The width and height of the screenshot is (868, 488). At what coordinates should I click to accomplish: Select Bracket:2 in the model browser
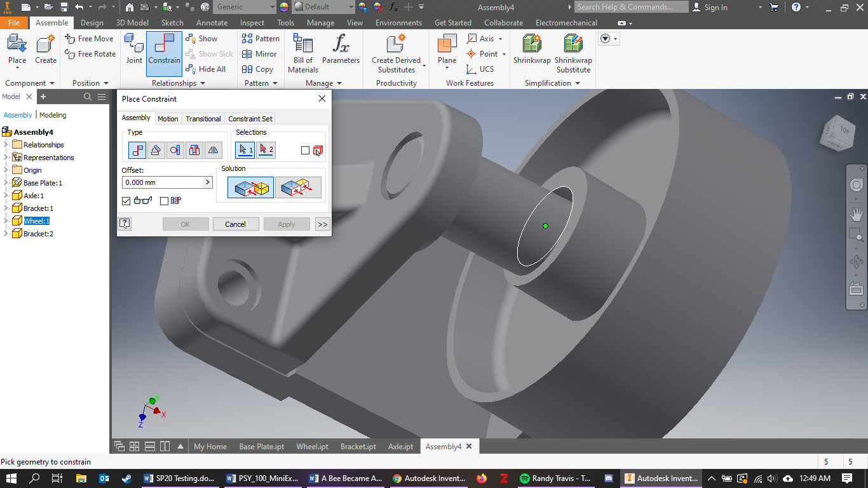[38, 234]
